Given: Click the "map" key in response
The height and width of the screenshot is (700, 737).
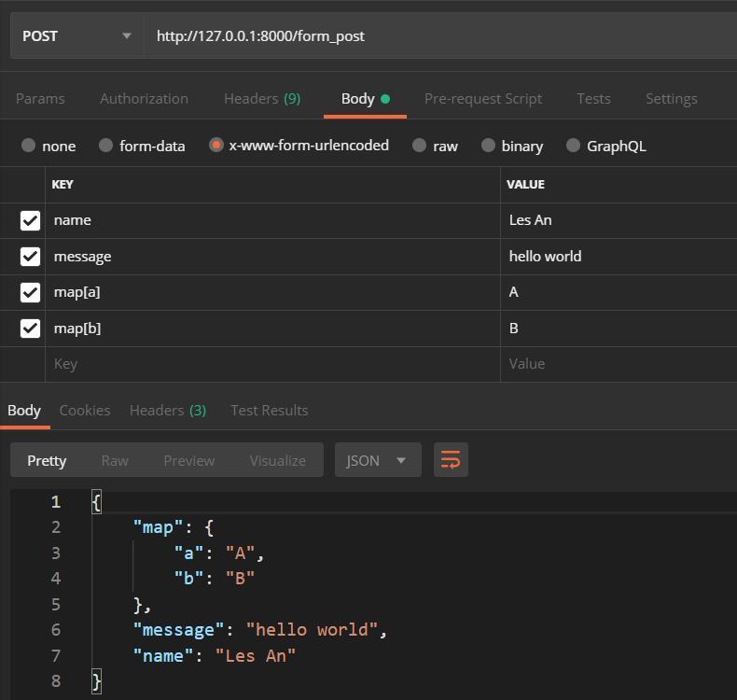Looking at the screenshot, I should (x=158, y=527).
